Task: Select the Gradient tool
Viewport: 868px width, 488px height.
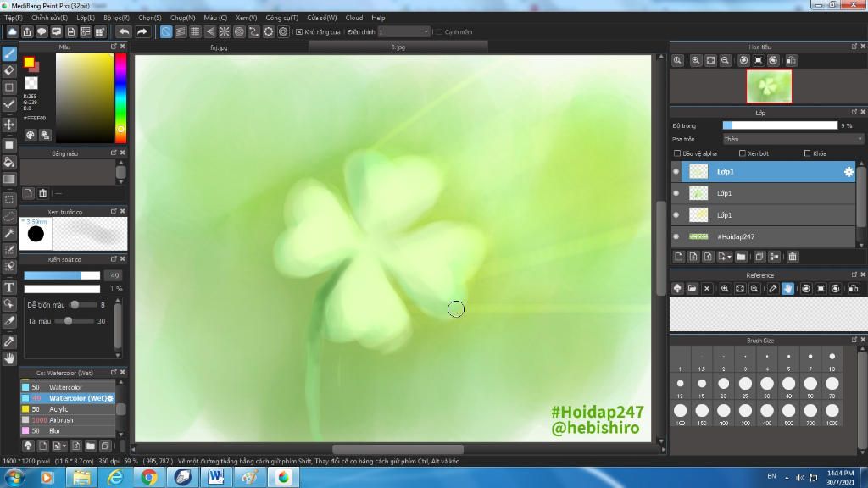Action: 9,179
